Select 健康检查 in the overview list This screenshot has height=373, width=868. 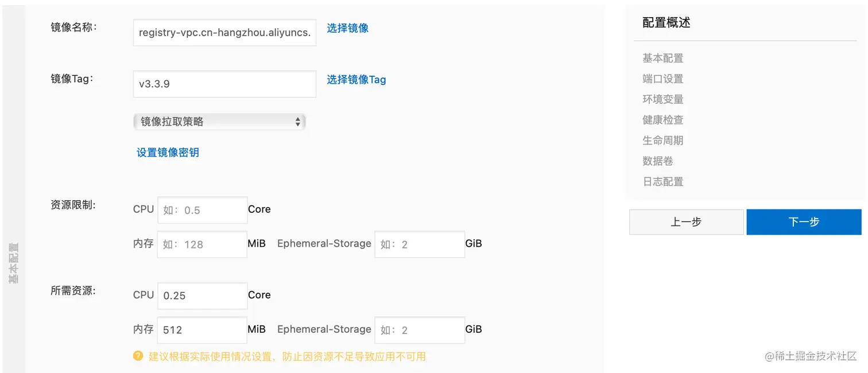(x=663, y=121)
